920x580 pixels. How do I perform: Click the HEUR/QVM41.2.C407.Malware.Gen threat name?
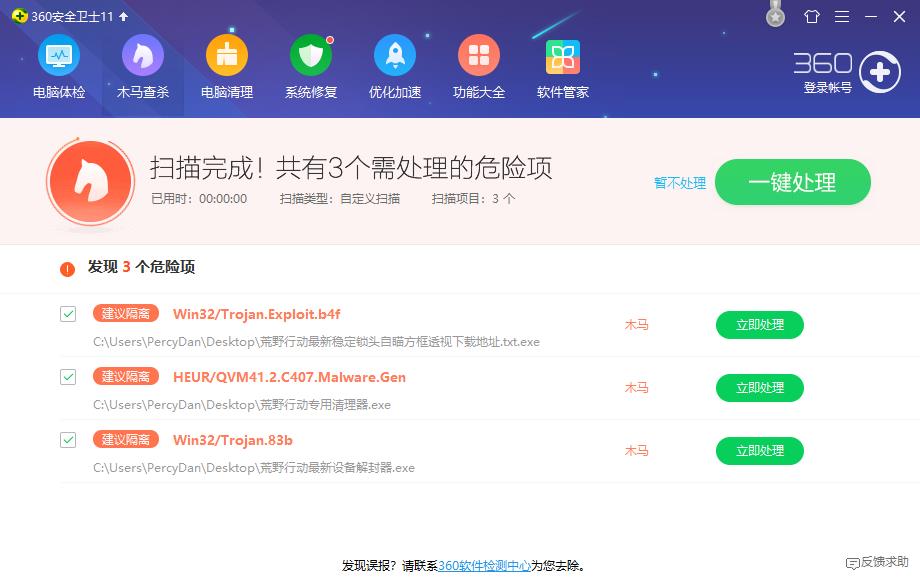pos(289,377)
